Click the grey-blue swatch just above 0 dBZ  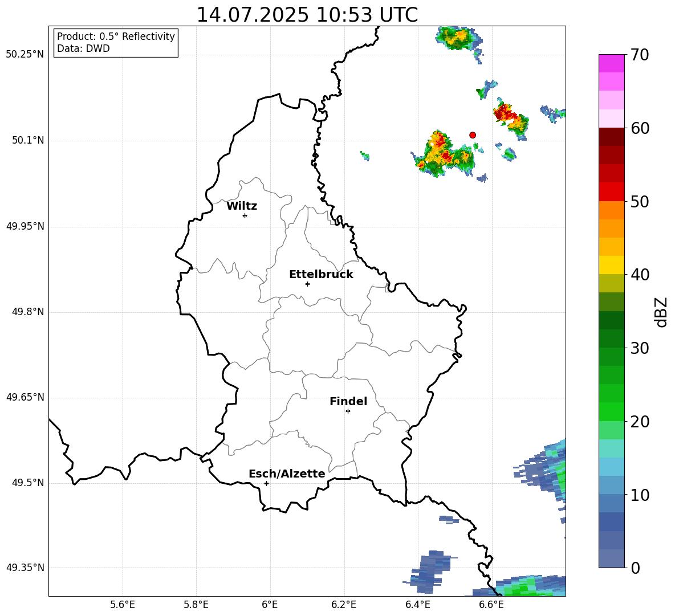pos(612,558)
